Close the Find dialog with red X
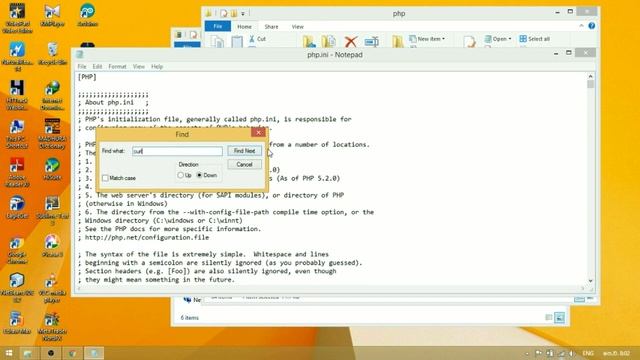 coord(258,133)
